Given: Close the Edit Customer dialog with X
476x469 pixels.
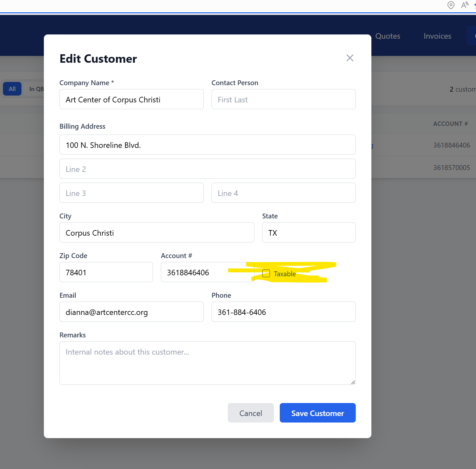Looking at the screenshot, I should pos(350,58).
